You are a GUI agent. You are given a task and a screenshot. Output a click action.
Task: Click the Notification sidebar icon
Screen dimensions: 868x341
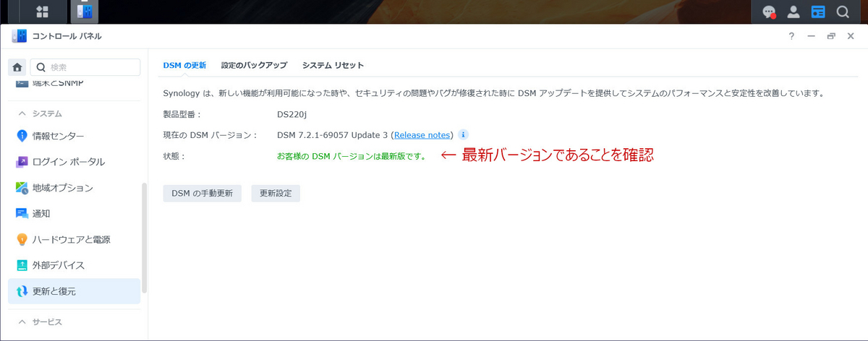(x=22, y=214)
